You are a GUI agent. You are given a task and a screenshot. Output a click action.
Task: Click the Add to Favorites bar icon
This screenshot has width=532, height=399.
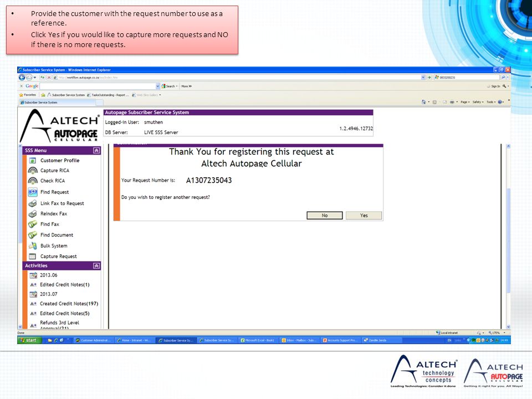click(43, 95)
